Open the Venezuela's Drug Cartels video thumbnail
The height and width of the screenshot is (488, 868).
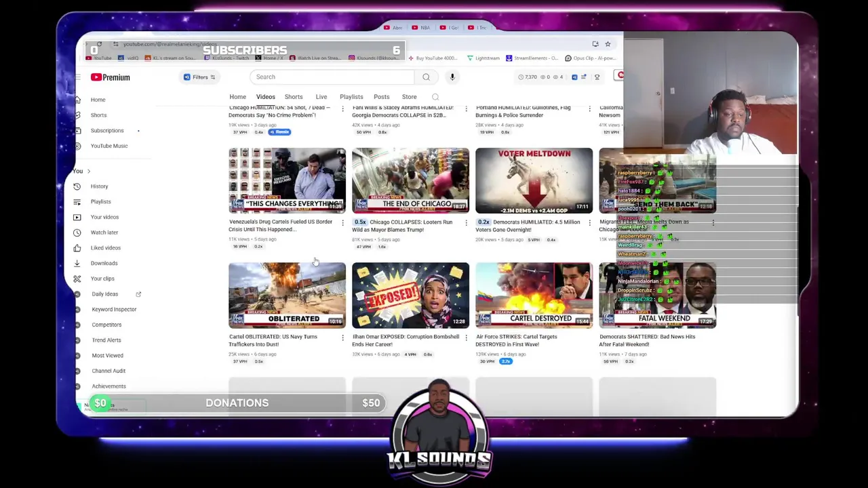click(287, 180)
